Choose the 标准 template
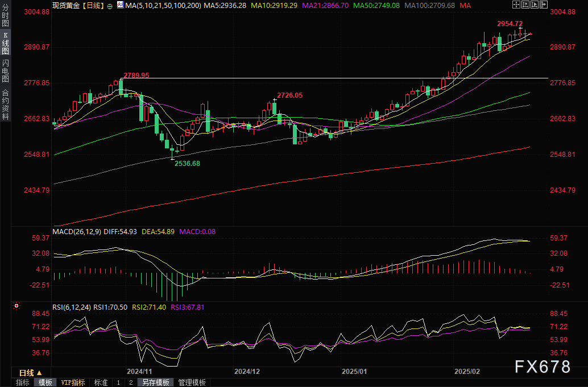The image size is (588, 387). [x=101, y=382]
